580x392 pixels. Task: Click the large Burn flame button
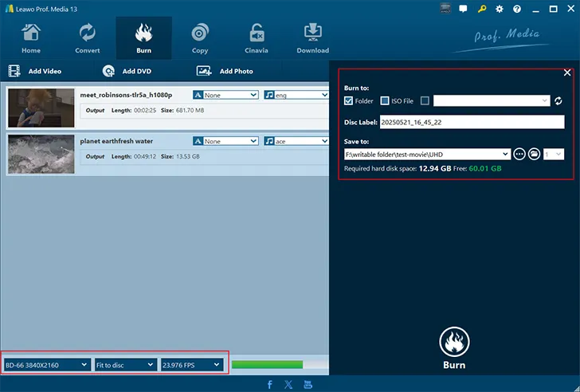point(453,343)
